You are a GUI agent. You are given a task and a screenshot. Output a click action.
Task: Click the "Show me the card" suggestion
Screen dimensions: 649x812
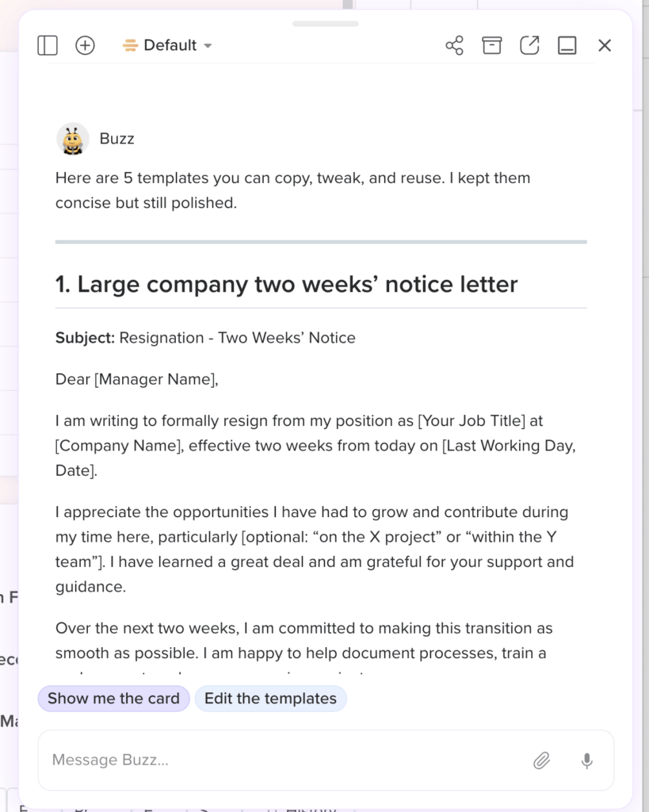tap(113, 699)
